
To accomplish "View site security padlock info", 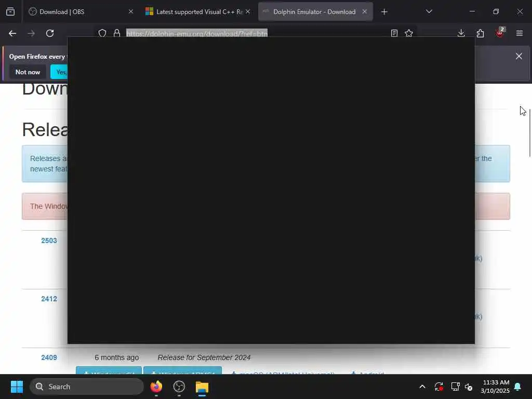I will [117, 33].
